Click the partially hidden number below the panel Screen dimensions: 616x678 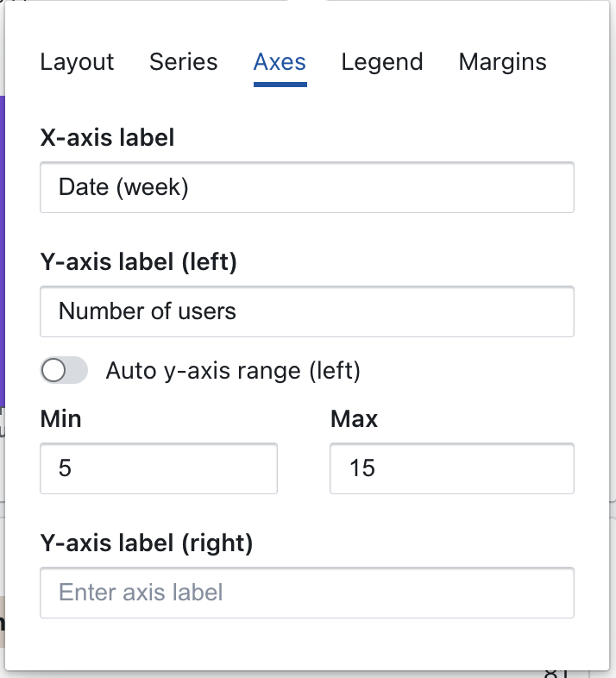556,674
